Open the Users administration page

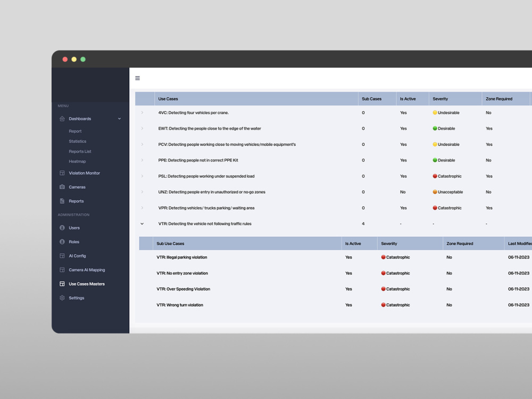(x=74, y=228)
